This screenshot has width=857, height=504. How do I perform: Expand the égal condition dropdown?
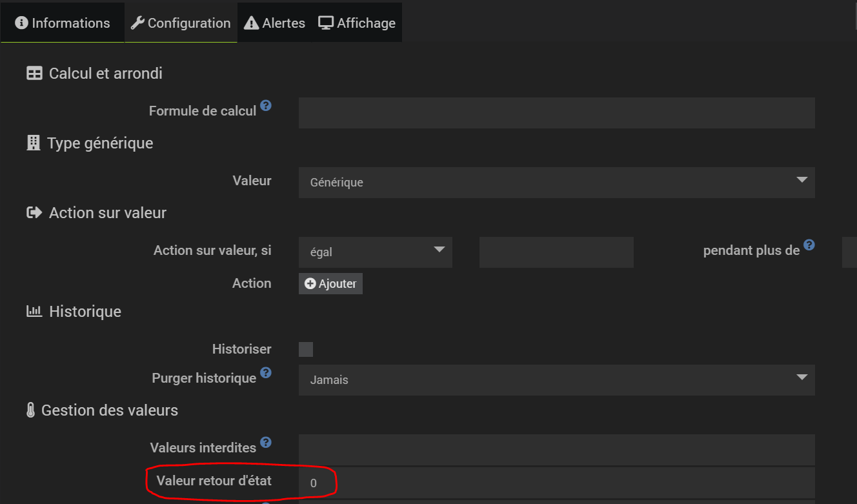[375, 252]
